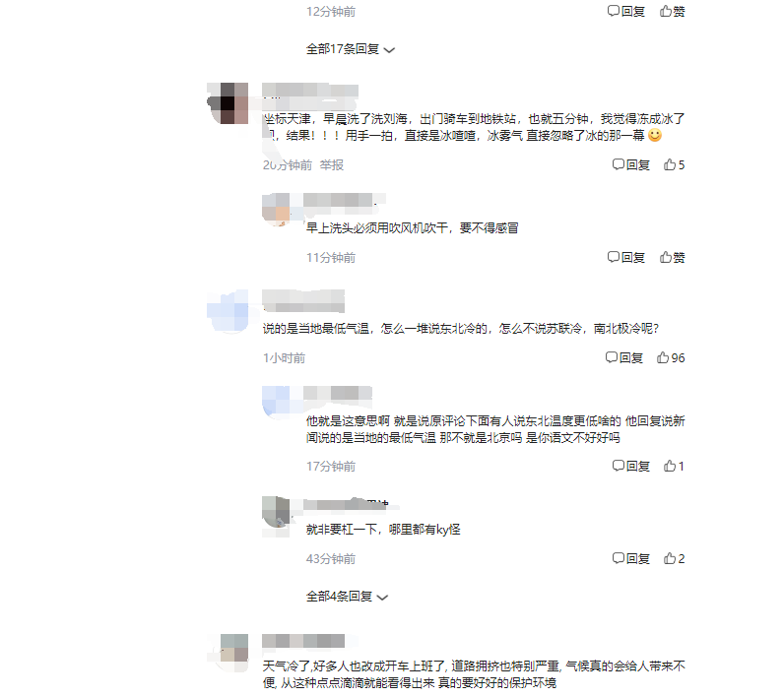Reply to the 11分钟前 comment
Image resolution: width=784 pixels, height=697 pixels.
click(626, 257)
